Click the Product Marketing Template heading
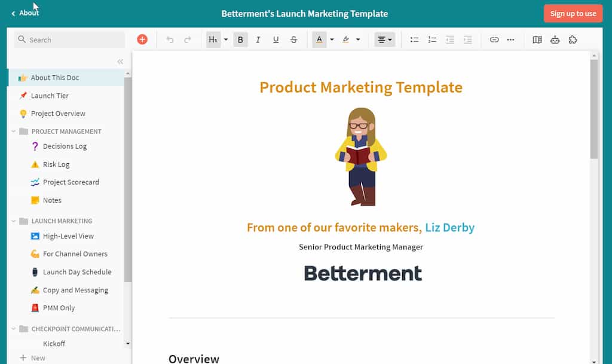The image size is (612, 364). pyautogui.click(x=361, y=87)
